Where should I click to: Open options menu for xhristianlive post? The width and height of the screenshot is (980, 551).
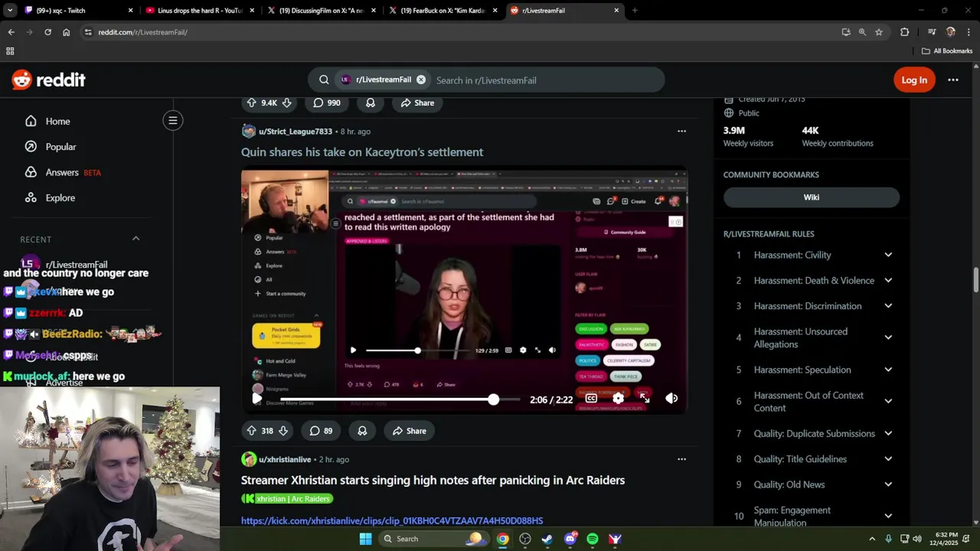click(681, 459)
